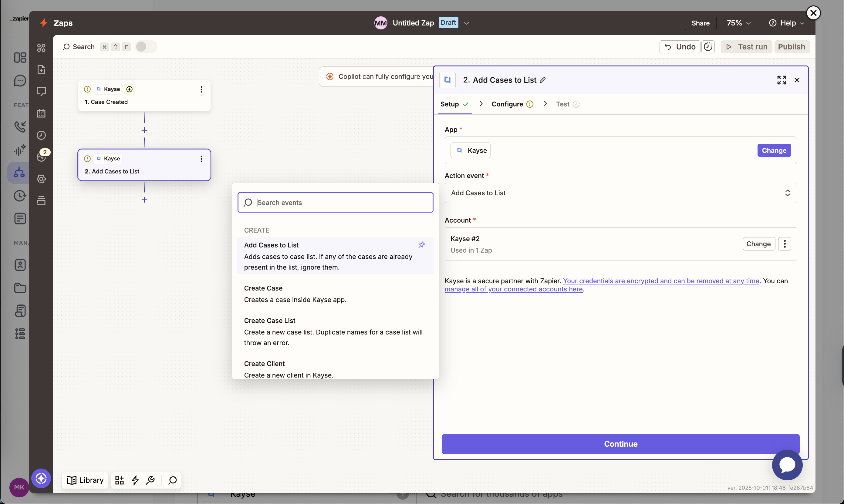The image size is (844, 504).
Task: Pin the Add Cases to List event
Action: click(x=422, y=244)
